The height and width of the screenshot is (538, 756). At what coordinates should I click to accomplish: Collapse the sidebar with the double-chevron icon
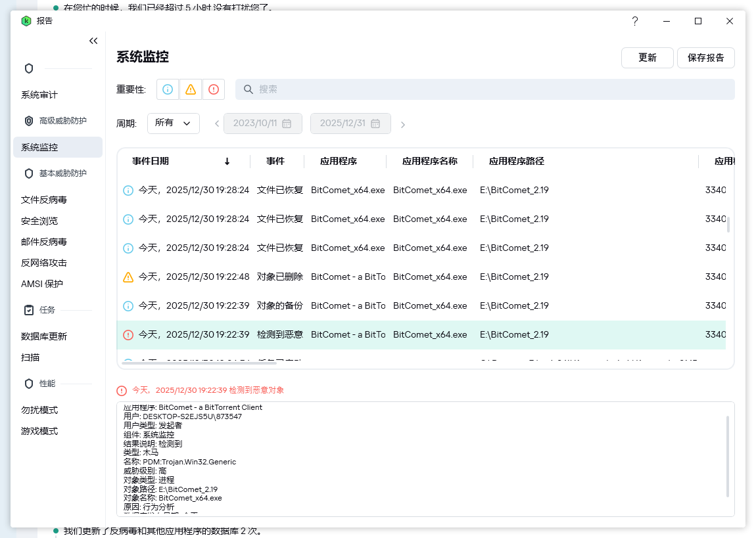pos(93,41)
